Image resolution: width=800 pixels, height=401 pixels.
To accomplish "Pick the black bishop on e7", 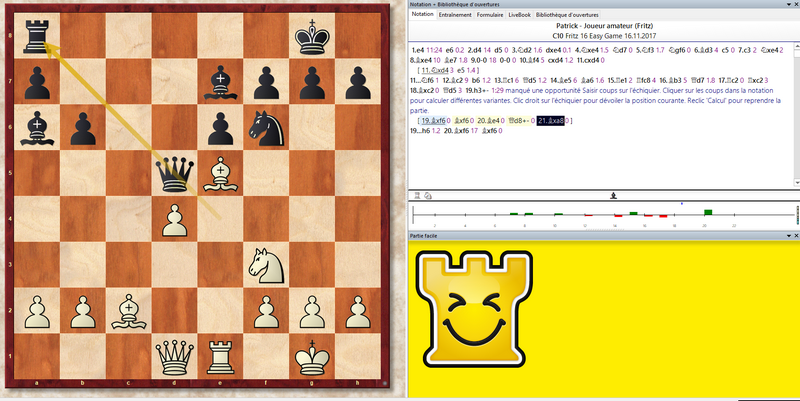I will 220,82.
